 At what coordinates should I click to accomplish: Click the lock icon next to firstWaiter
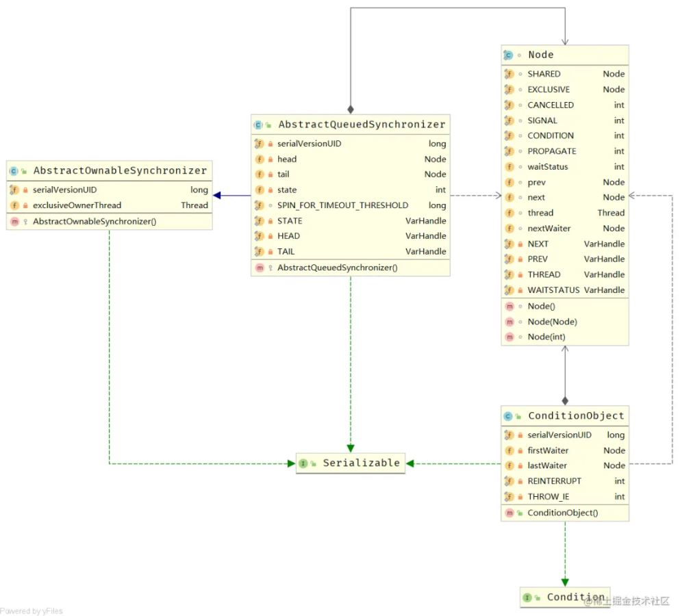pyautogui.click(x=520, y=450)
